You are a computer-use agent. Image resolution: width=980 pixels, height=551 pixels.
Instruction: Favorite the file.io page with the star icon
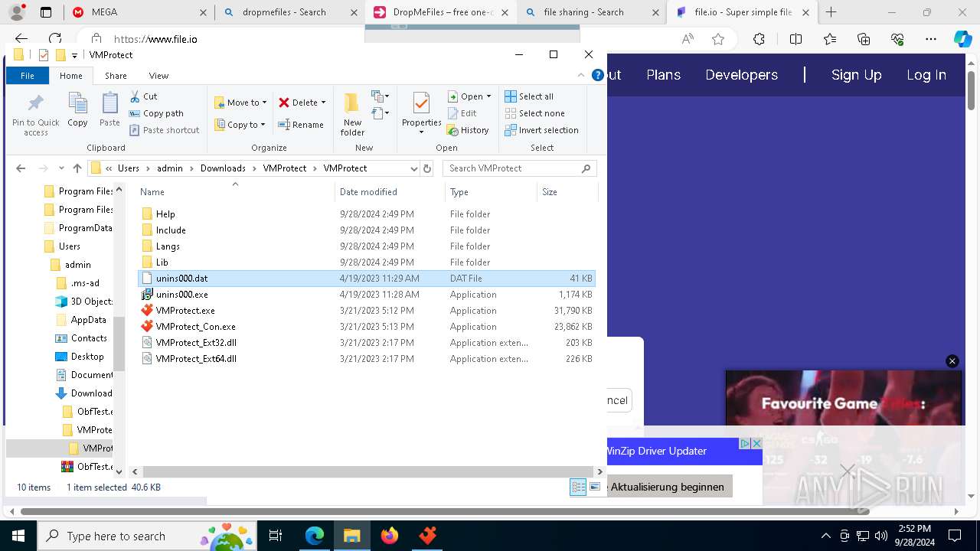click(718, 39)
